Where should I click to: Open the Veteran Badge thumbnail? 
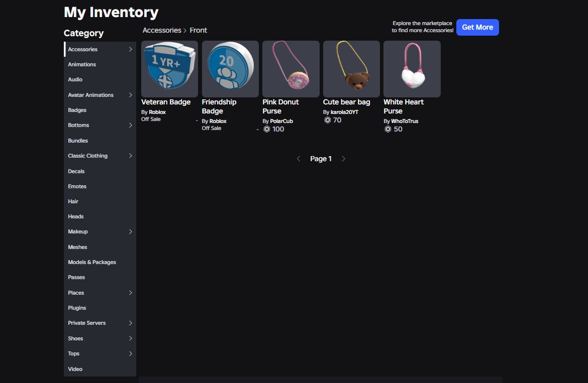coord(169,69)
